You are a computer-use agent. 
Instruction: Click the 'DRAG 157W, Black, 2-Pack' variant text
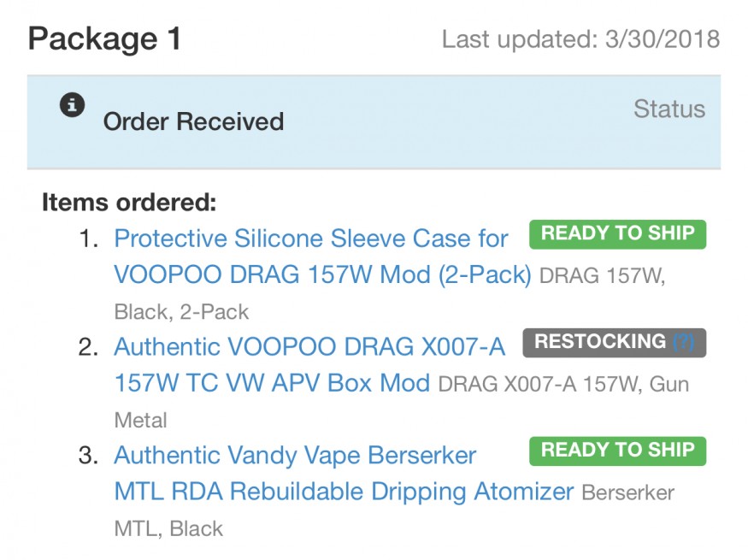[604, 277]
